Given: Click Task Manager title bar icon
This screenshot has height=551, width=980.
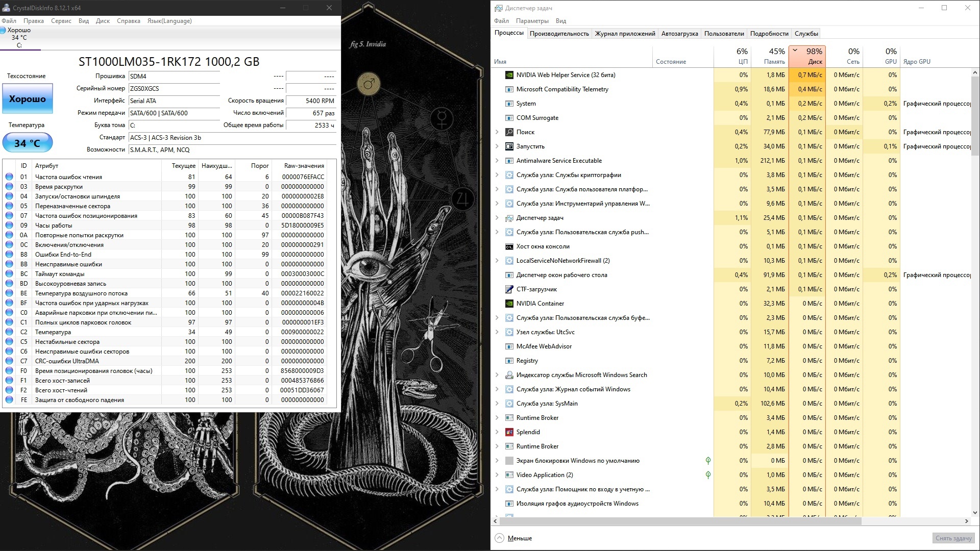Looking at the screenshot, I should pyautogui.click(x=498, y=8).
